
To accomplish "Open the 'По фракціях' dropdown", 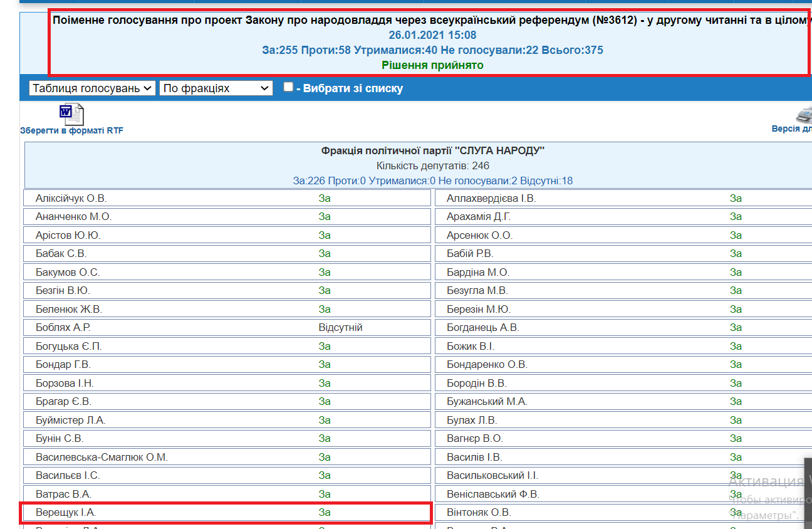I will point(216,88).
